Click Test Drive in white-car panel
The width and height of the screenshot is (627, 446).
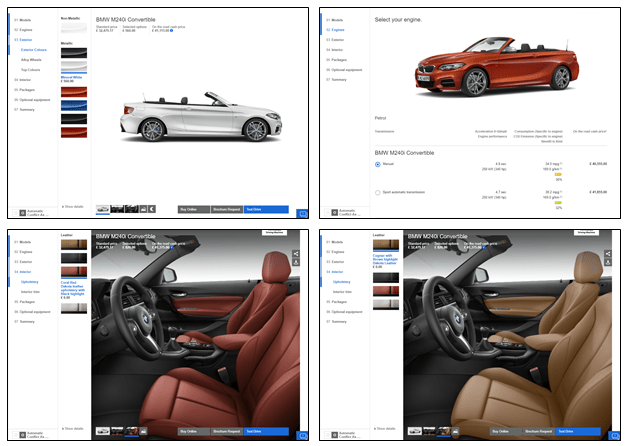(266, 209)
